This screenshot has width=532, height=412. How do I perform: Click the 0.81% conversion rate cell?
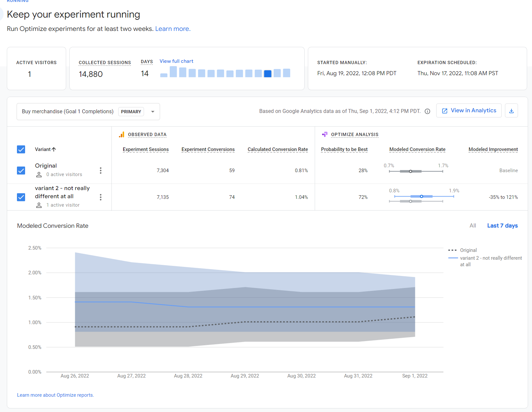point(301,171)
